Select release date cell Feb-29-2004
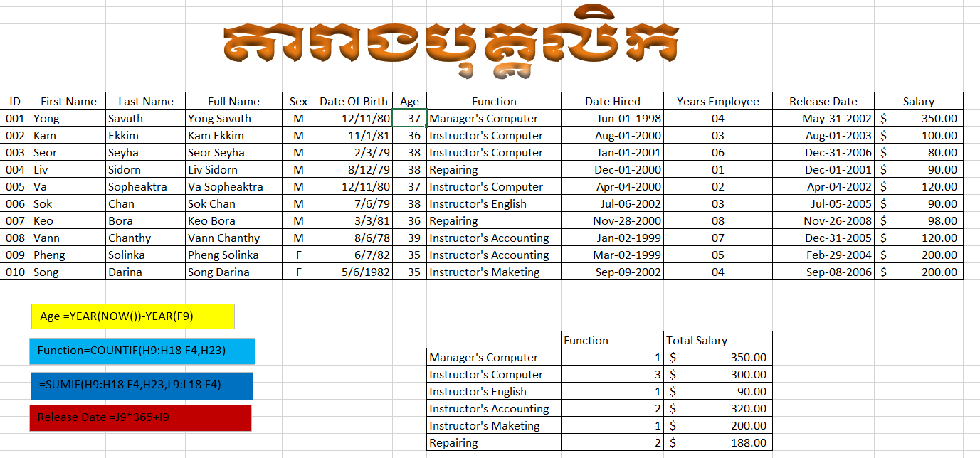The width and height of the screenshot is (980, 458). pos(823,255)
